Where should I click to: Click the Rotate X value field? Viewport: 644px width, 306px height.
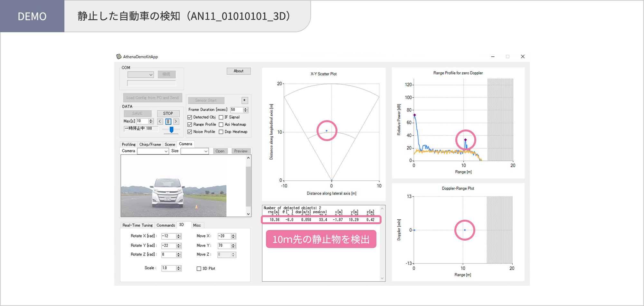pyautogui.click(x=169, y=236)
